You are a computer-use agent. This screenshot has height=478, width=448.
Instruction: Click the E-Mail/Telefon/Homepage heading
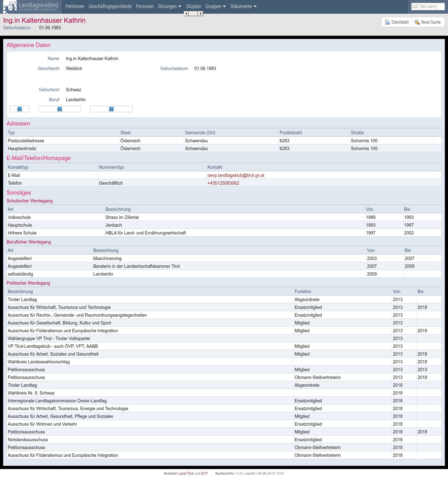click(39, 158)
